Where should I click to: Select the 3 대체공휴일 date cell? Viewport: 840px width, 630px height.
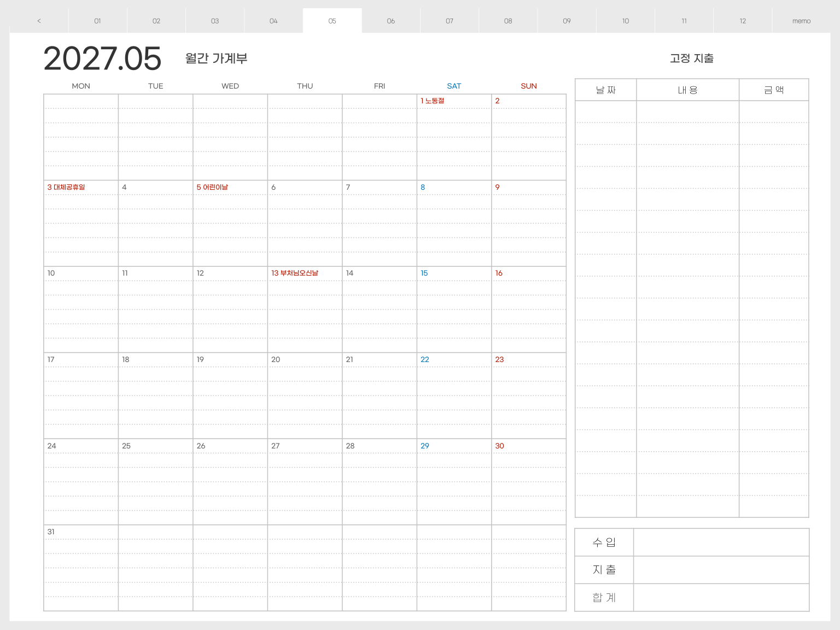(x=81, y=223)
